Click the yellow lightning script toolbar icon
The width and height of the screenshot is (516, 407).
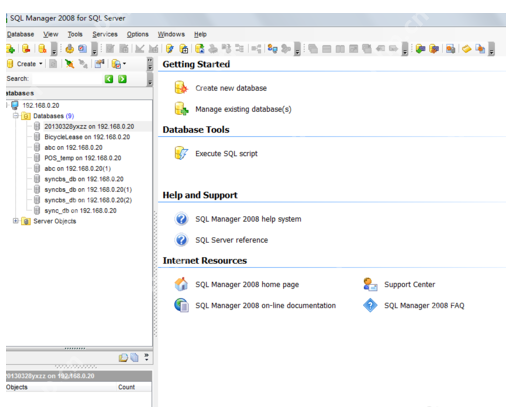click(x=170, y=49)
